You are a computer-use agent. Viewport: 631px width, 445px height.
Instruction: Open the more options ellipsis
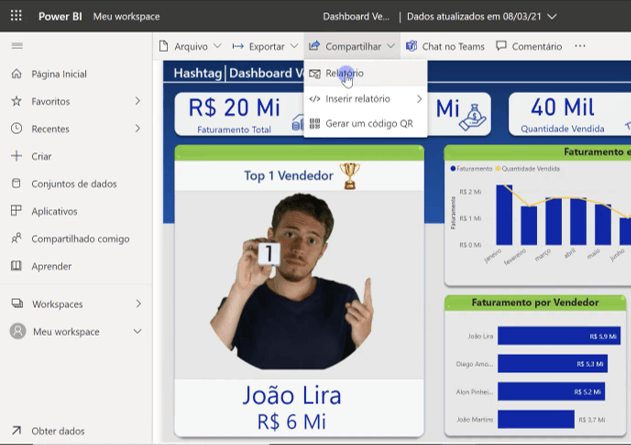[x=580, y=46]
